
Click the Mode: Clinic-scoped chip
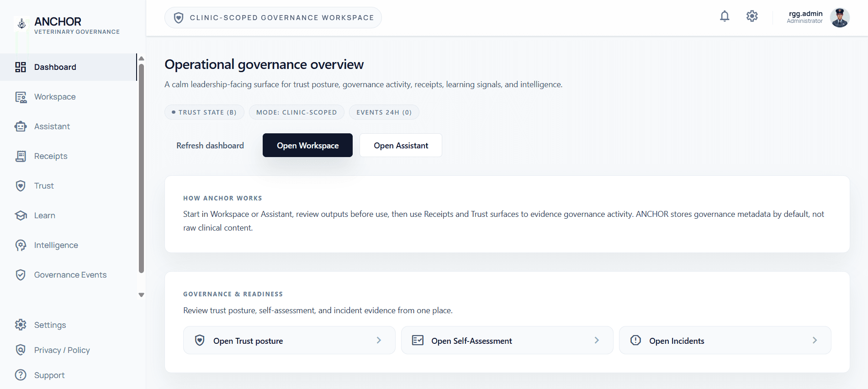pyautogui.click(x=296, y=112)
